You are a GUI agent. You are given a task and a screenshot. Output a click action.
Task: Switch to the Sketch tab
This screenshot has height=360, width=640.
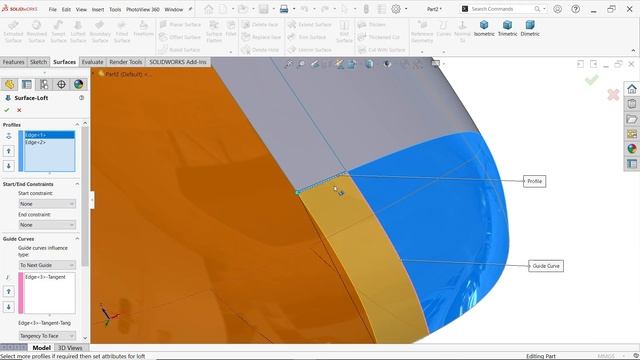pos(38,62)
